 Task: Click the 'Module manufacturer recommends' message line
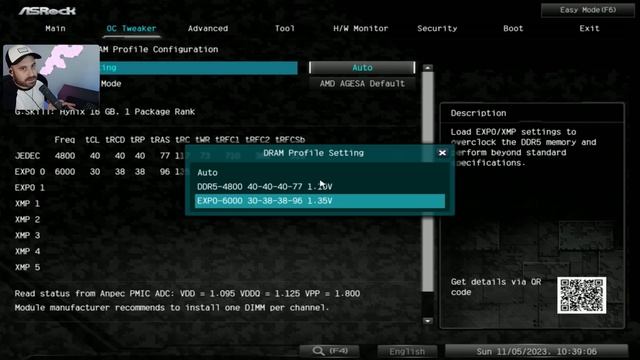(x=172, y=307)
